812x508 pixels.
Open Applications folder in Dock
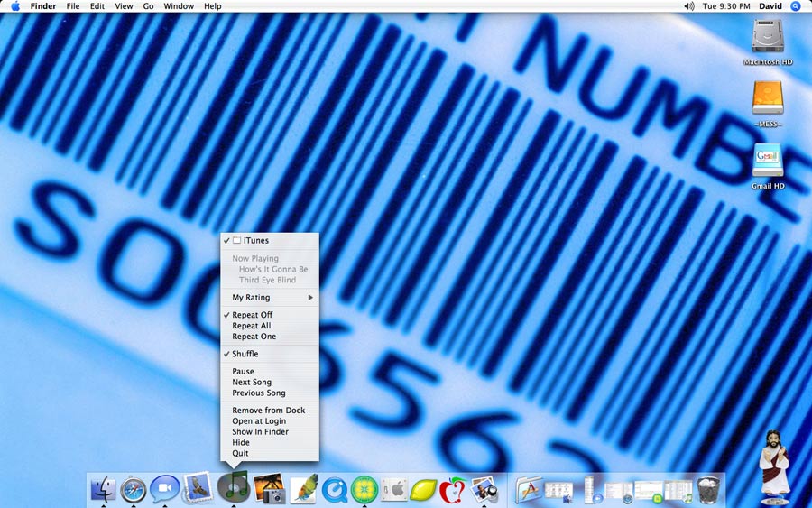point(528,489)
